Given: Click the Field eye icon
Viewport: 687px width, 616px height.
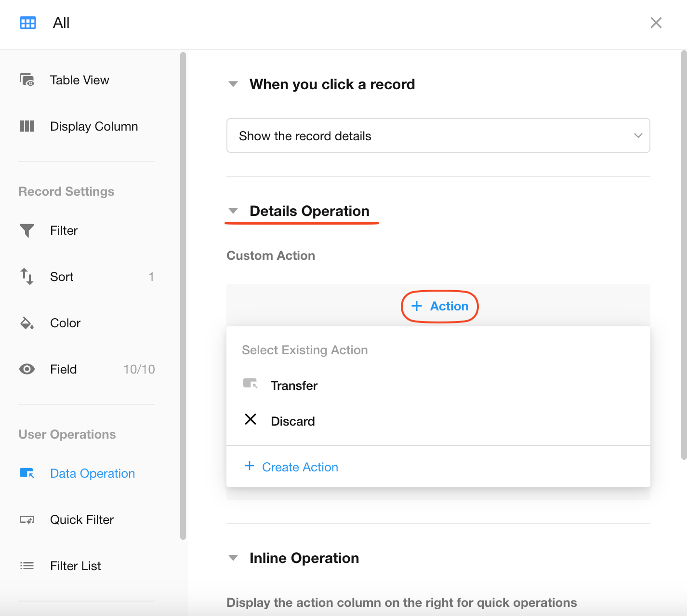Looking at the screenshot, I should coord(27,369).
